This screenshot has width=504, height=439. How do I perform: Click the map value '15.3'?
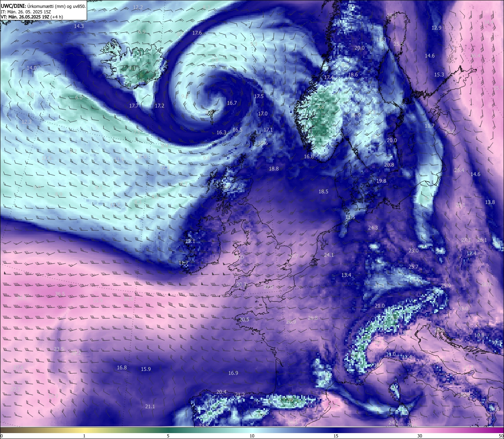coord(439,75)
